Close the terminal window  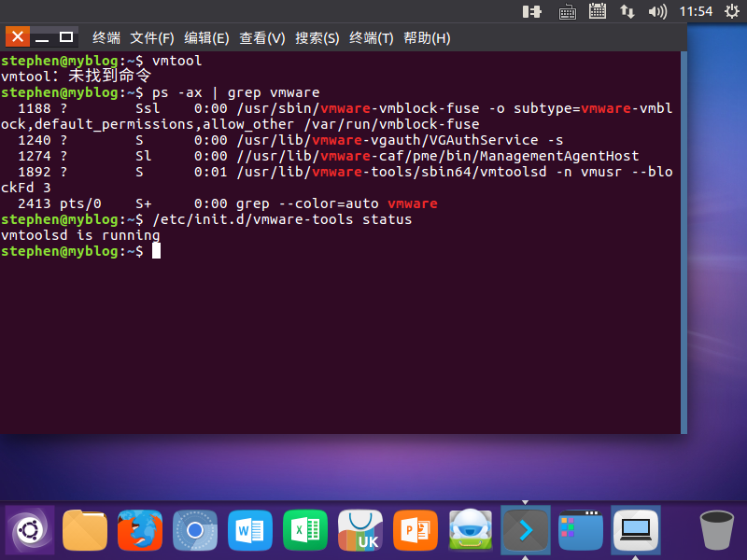[x=18, y=36]
